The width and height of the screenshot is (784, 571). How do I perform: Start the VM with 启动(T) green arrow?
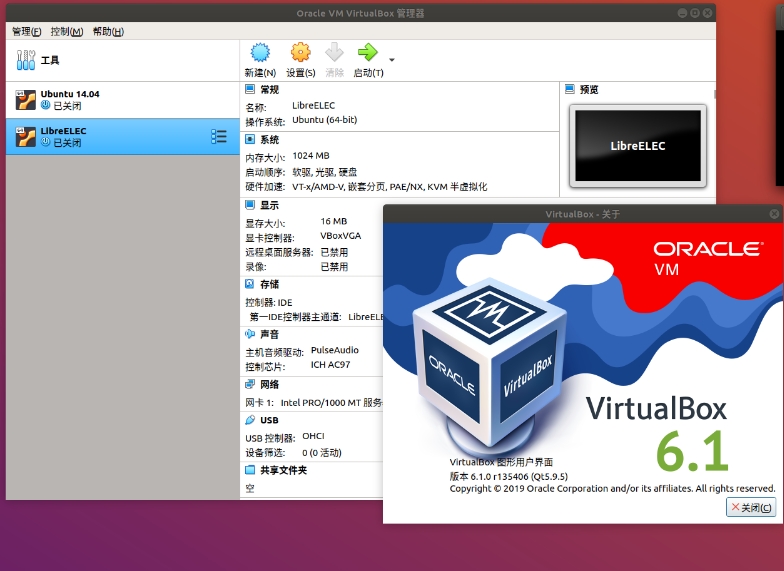tap(368, 52)
